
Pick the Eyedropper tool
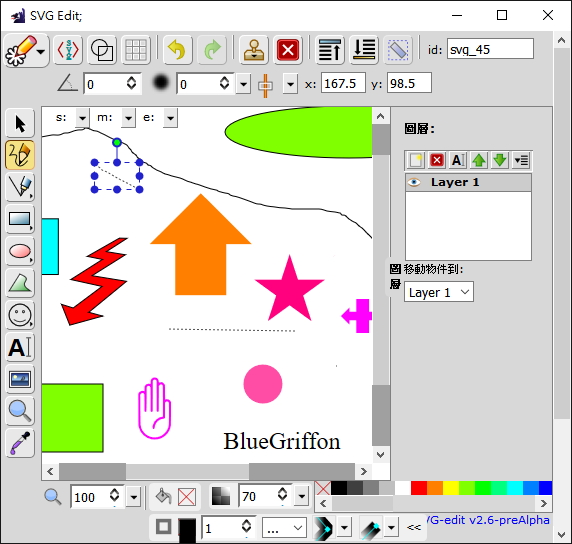[20, 443]
